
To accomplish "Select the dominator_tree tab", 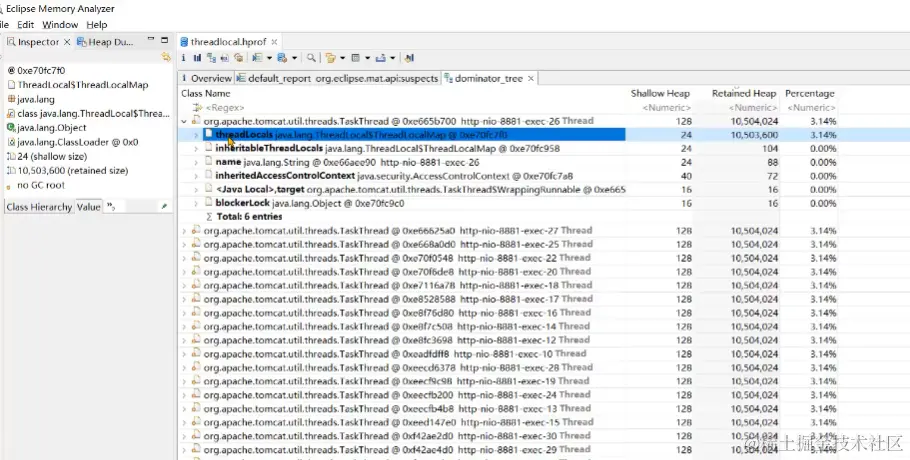I will click(x=489, y=78).
